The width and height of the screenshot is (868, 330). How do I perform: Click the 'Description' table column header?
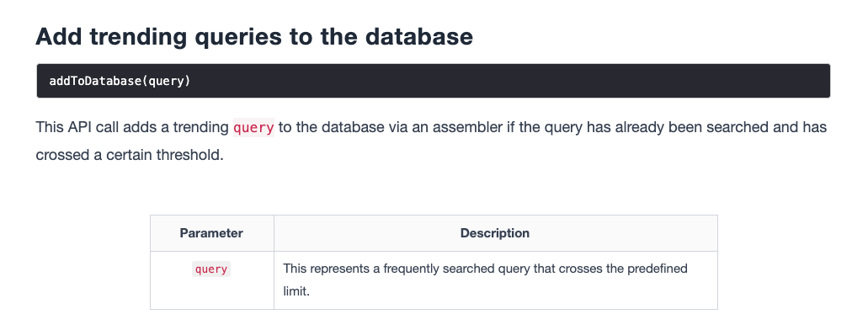495,233
